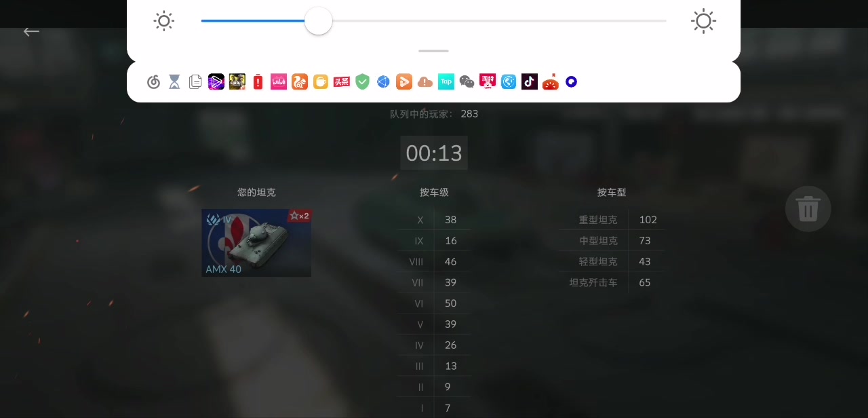Open the red battery warning icon
The height and width of the screenshot is (418, 868).
pos(258,82)
